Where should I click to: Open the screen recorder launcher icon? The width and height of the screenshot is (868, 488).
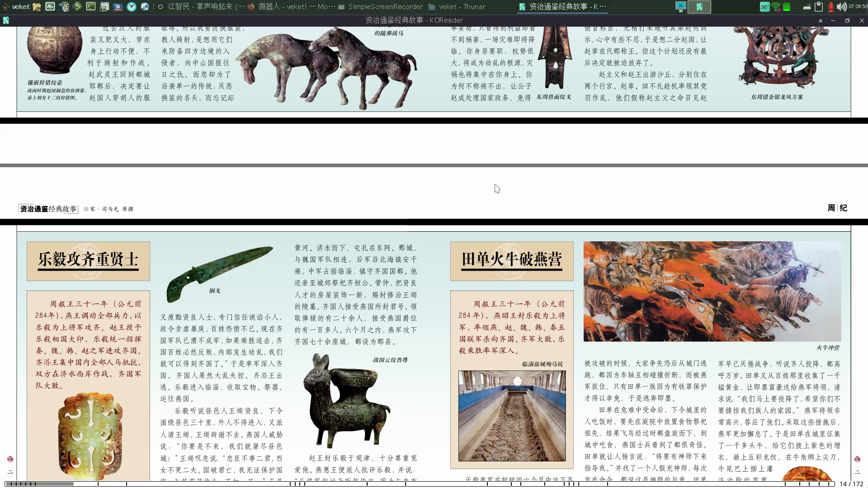tap(118, 7)
